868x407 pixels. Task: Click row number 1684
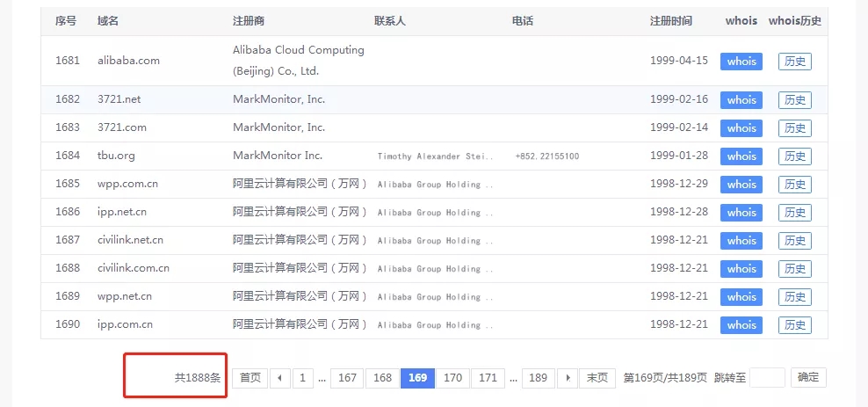click(x=68, y=156)
